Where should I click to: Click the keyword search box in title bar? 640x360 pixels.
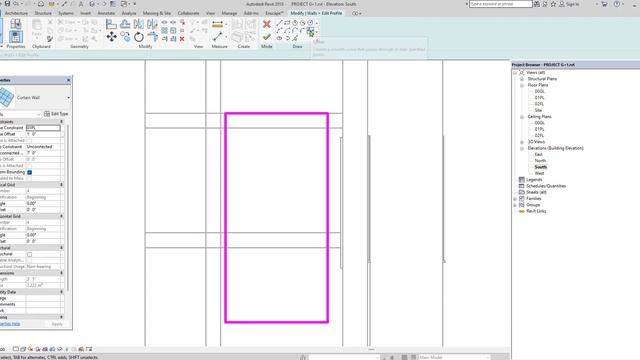(x=500, y=4)
